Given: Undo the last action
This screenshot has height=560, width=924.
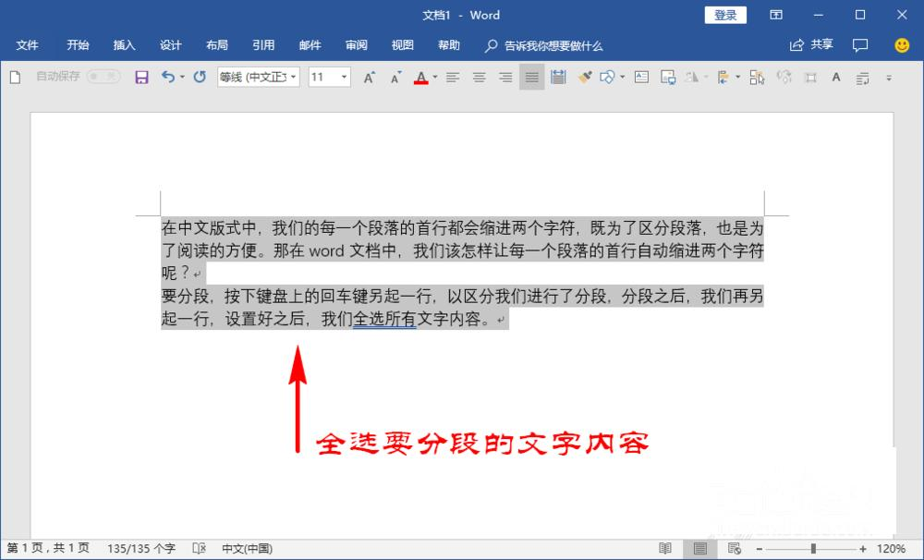Looking at the screenshot, I should (168, 77).
